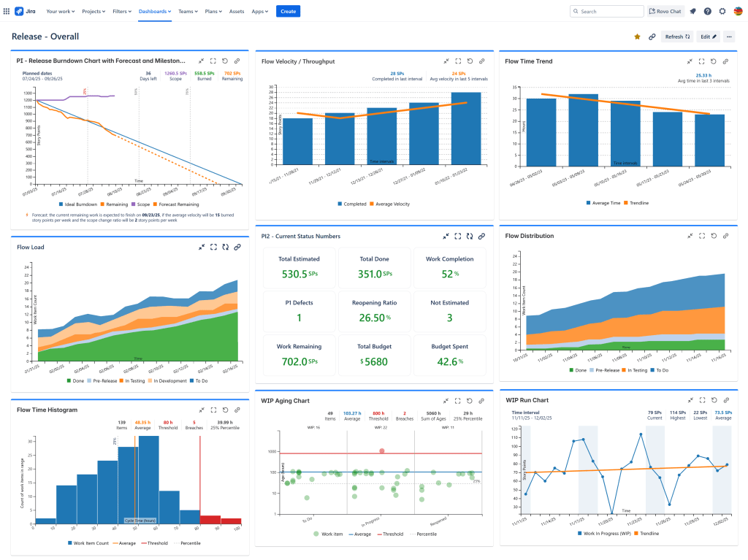This screenshot has height=560, width=748.
Task: Copy link icon of Flow Distribution widget
Action: coord(725,236)
